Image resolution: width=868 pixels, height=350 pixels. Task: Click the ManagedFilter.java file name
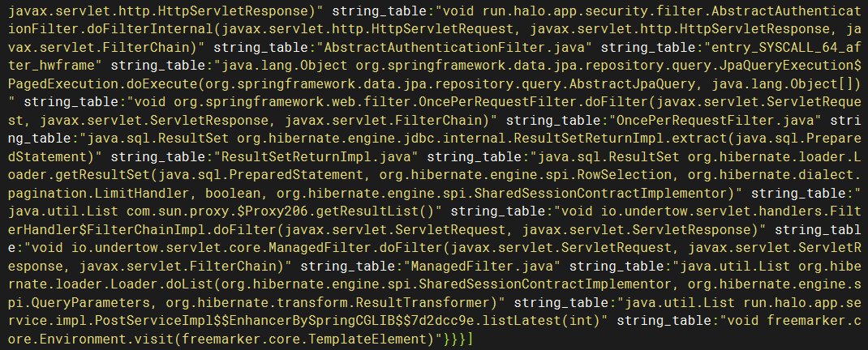[x=483, y=266]
